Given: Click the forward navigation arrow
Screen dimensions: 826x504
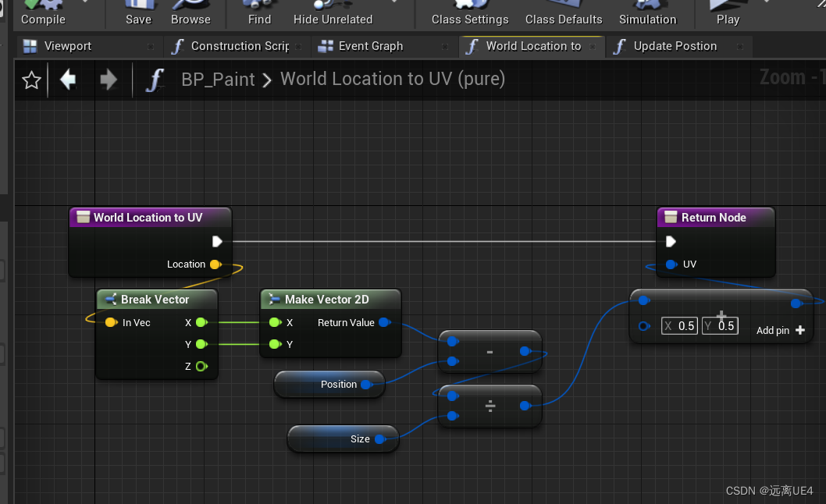Looking at the screenshot, I should coord(109,79).
